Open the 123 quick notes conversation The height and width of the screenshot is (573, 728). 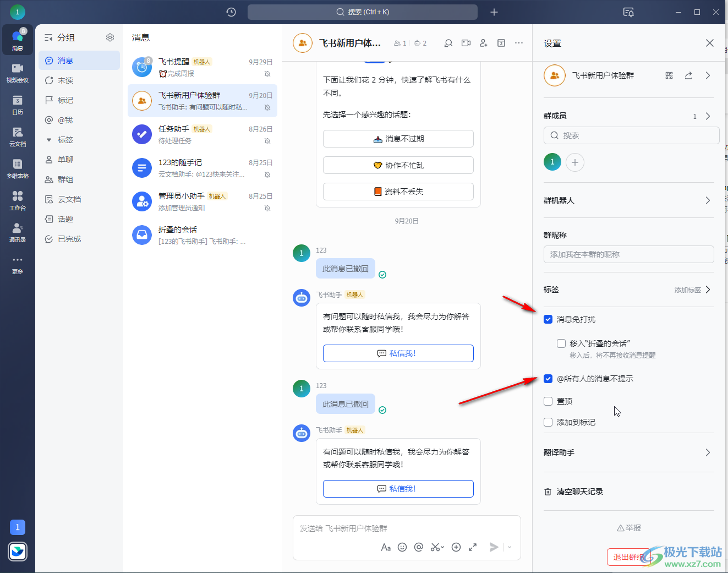(x=202, y=168)
